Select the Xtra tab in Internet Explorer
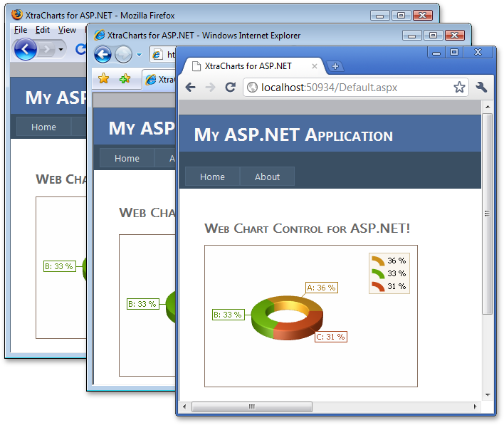Screen dimensions: 504x425 pyautogui.click(x=159, y=80)
